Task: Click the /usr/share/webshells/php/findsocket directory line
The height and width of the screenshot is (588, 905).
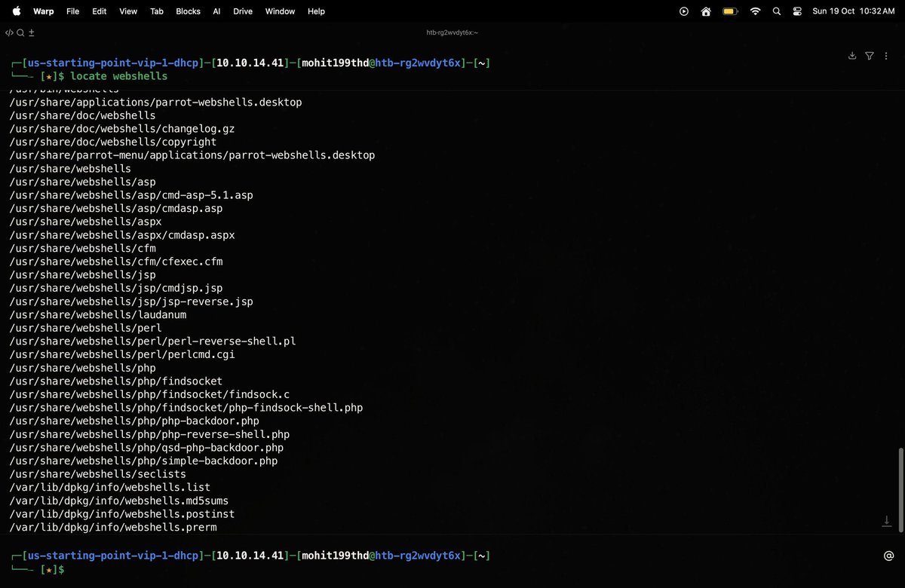Action: click(x=116, y=381)
